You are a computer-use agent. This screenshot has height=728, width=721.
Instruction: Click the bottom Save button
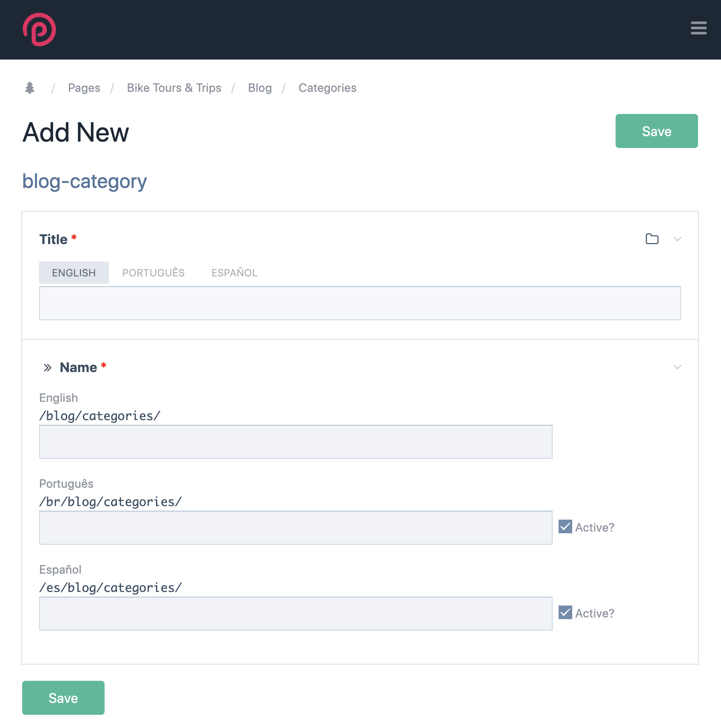pos(63,697)
